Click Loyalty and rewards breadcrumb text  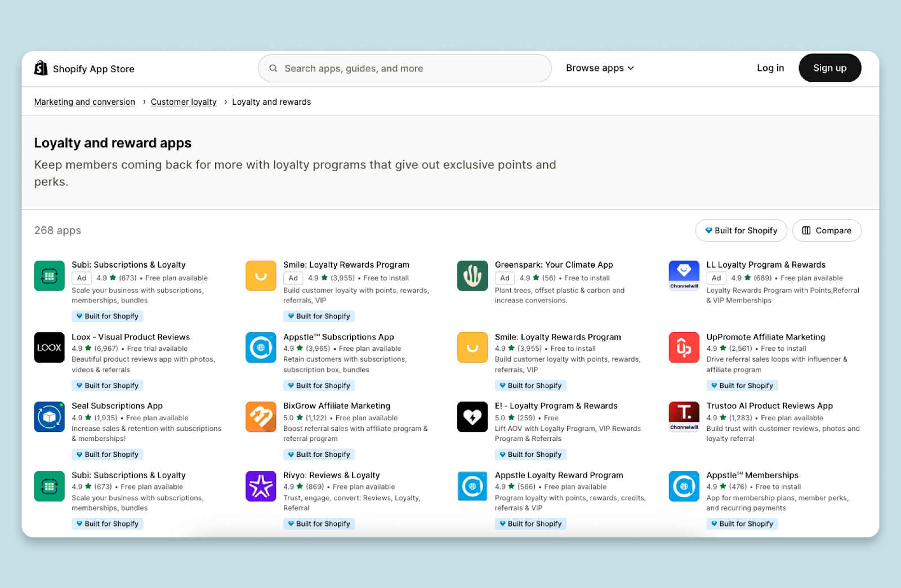coord(271,102)
